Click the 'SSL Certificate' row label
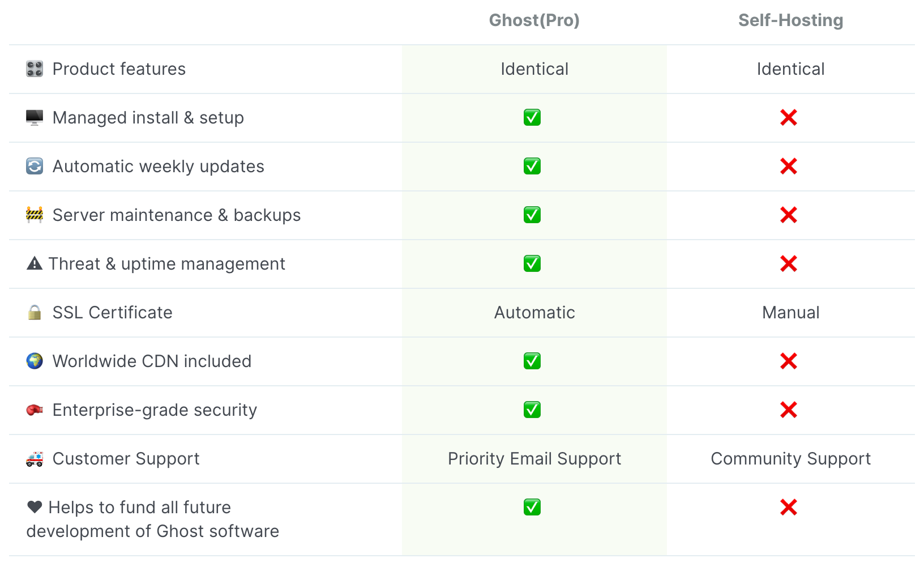 click(113, 313)
